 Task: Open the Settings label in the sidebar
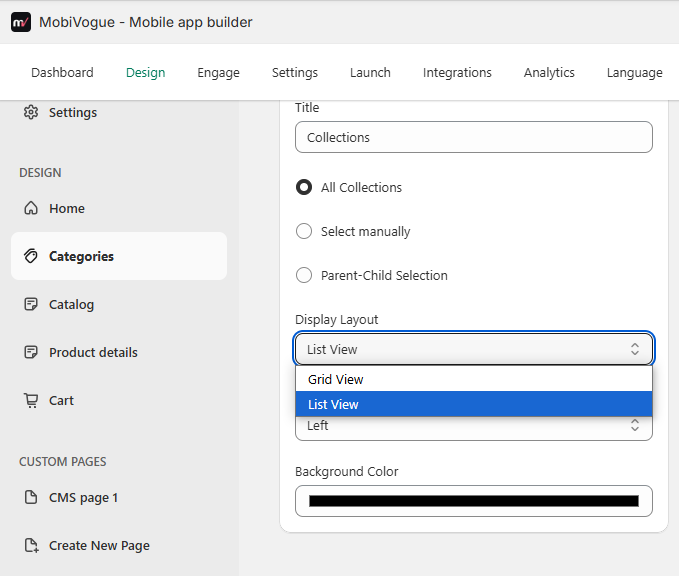(x=73, y=113)
